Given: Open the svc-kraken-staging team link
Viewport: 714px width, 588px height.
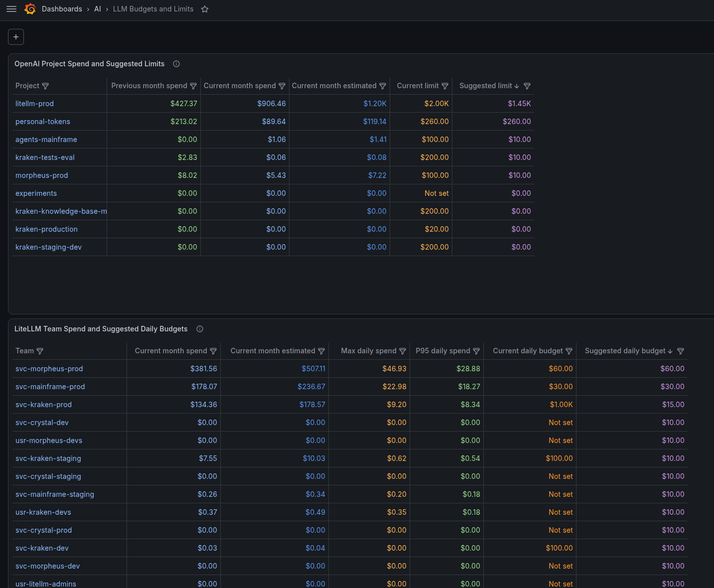Looking at the screenshot, I should 48,458.
